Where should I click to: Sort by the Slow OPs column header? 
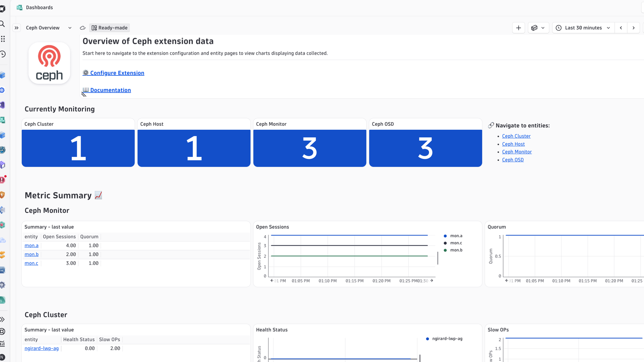109,340
